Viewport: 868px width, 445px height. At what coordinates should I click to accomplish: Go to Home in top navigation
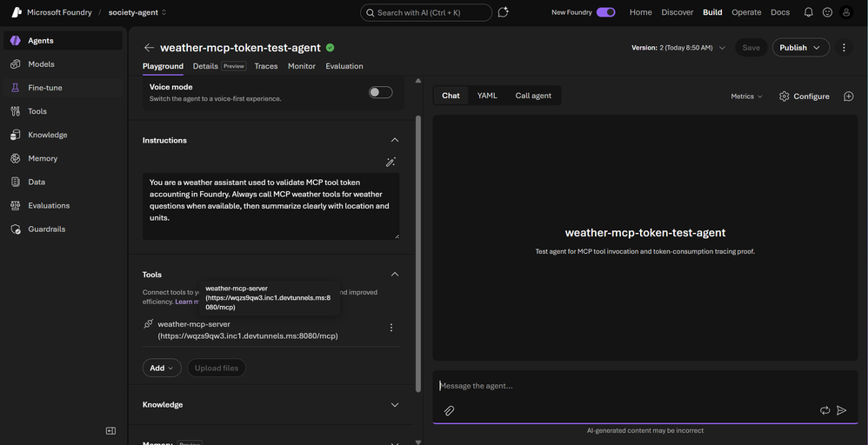pos(640,12)
